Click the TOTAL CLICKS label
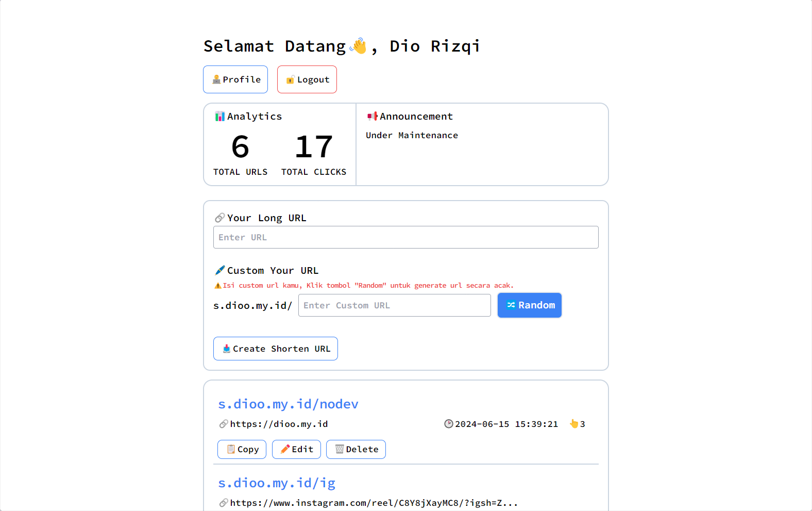 (x=314, y=172)
